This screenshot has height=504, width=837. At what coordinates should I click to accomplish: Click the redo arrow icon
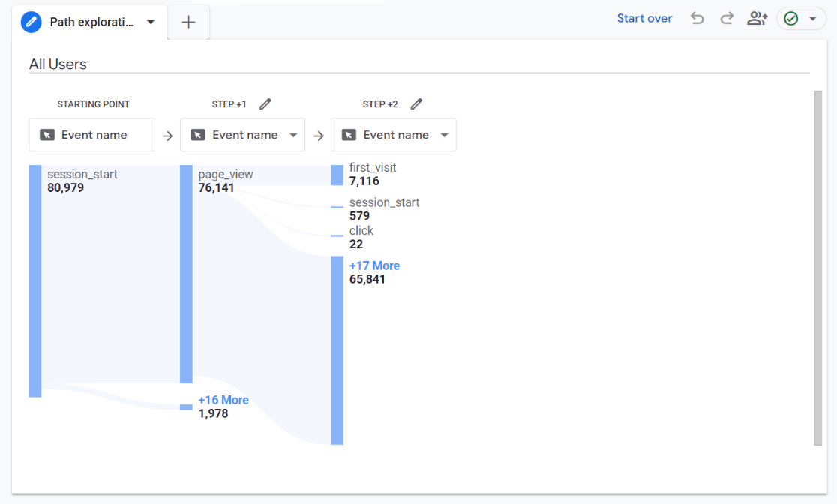click(x=726, y=18)
